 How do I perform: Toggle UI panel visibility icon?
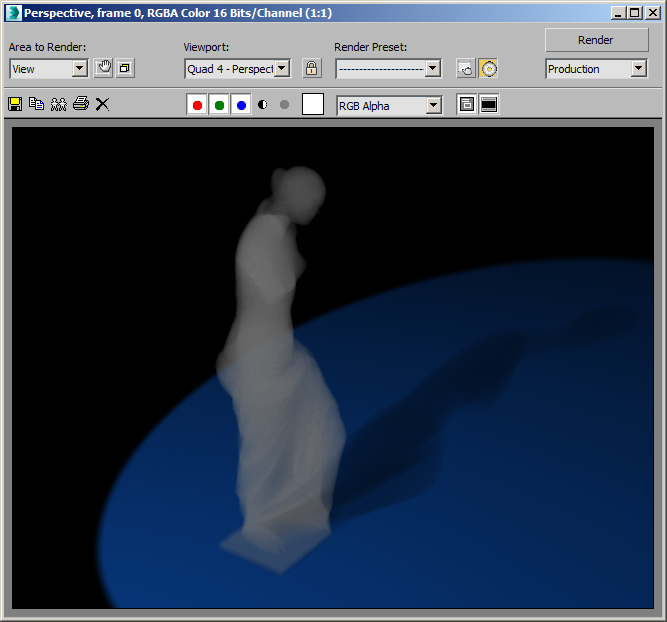click(x=489, y=104)
